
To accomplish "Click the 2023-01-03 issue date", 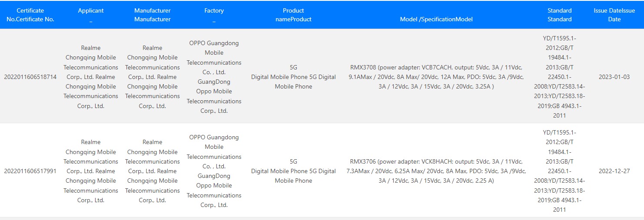I will pos(614,77).
